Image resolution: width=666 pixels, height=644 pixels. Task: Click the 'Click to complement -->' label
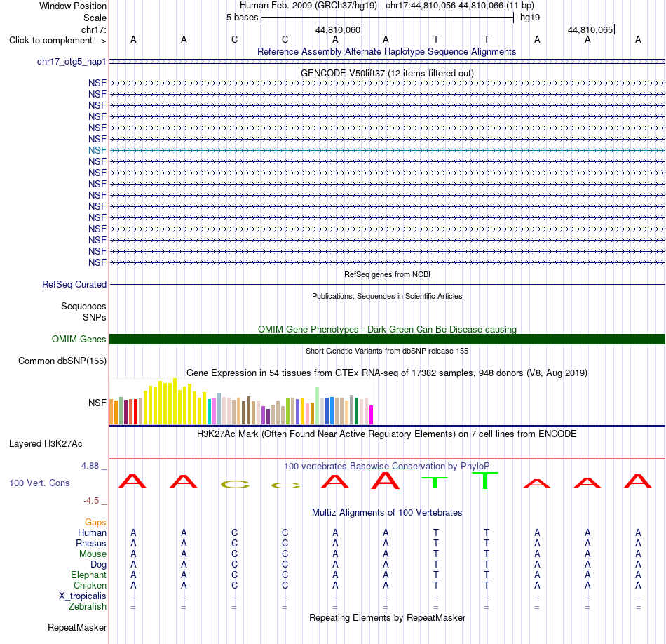pos(57,41)
